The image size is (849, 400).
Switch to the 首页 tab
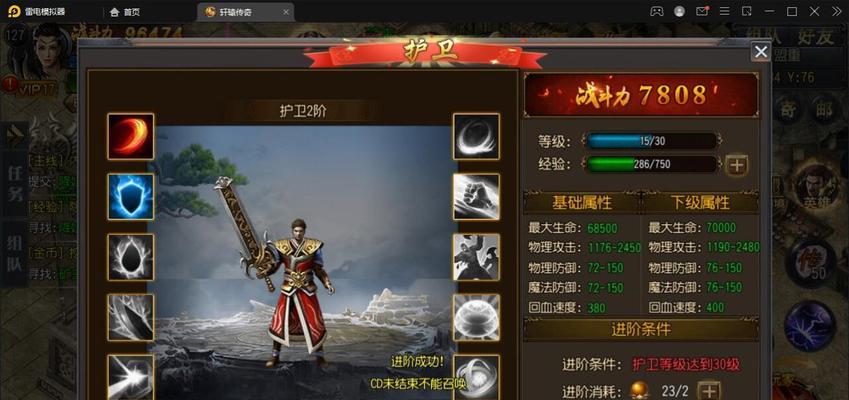coord(125,12)
